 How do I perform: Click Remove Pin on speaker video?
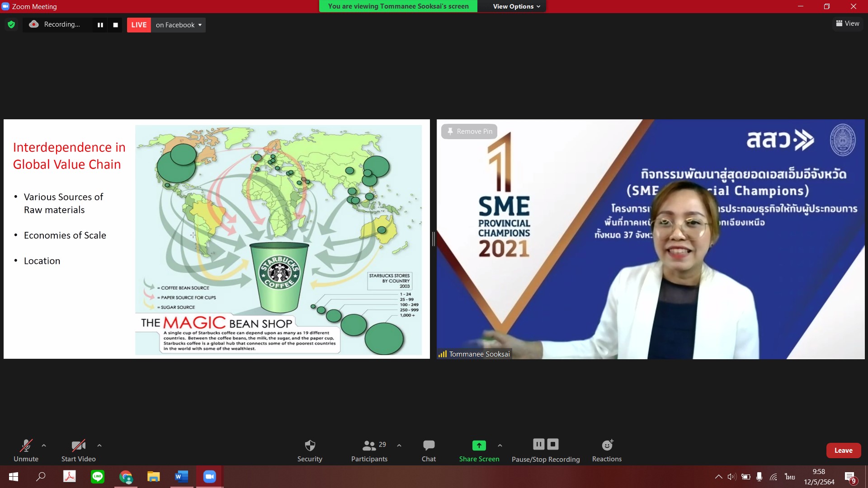(x=469, y=131)
